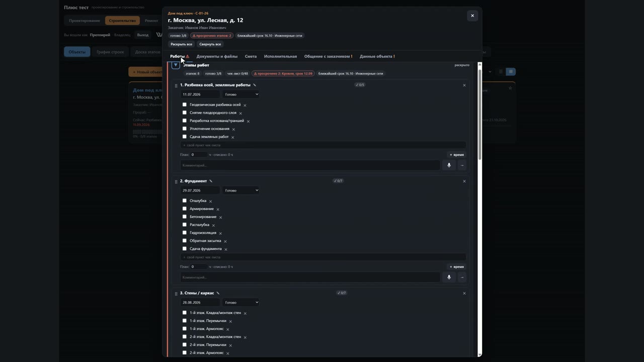Viewport: 644px width, 362px height.
Task: Add time to stage 1 with + время
Action: (457, 155)
